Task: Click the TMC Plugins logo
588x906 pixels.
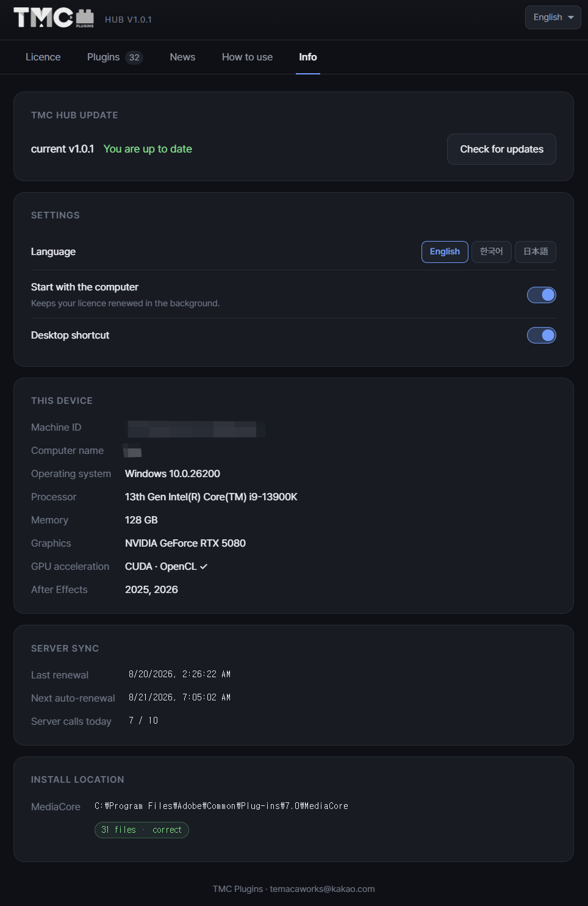Action: (54, 18)
